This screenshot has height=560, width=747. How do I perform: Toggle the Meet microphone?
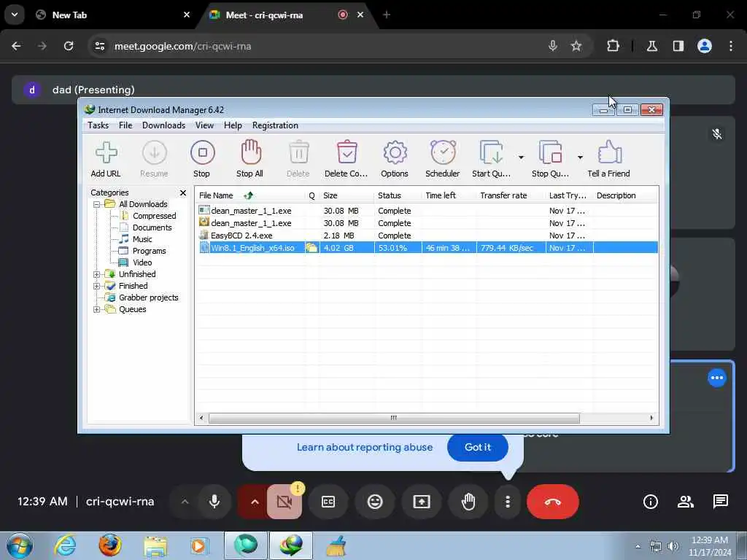(214, 502)
